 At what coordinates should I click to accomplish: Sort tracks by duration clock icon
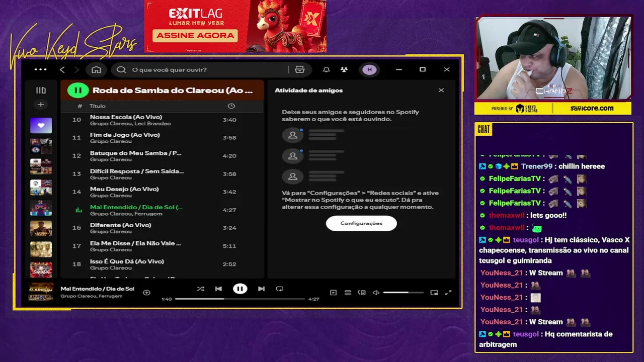click(231, 106)
